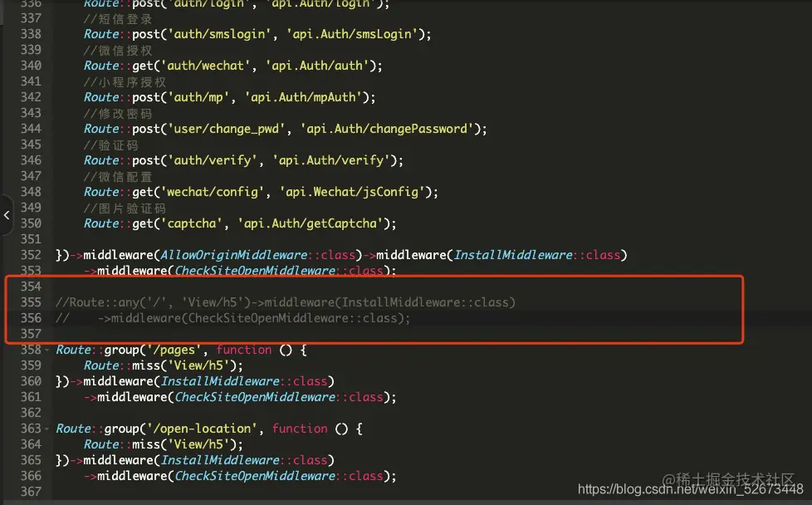Image resolution: width=812 pixels, height=505 pixels.
Task: Click 'View/h5' on line 364
Action: [198, 444]
